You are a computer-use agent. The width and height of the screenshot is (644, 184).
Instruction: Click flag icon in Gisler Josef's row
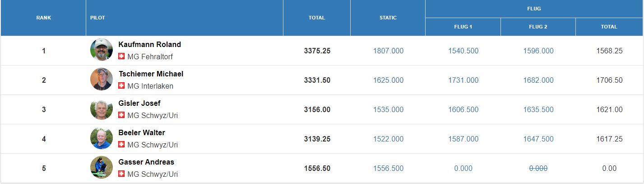pos(121,115)
